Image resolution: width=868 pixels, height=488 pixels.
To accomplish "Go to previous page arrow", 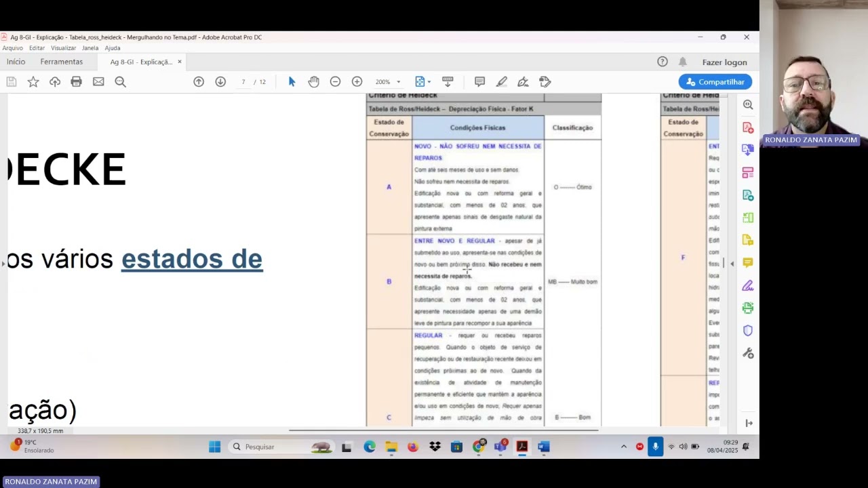I will click(199, 82).
